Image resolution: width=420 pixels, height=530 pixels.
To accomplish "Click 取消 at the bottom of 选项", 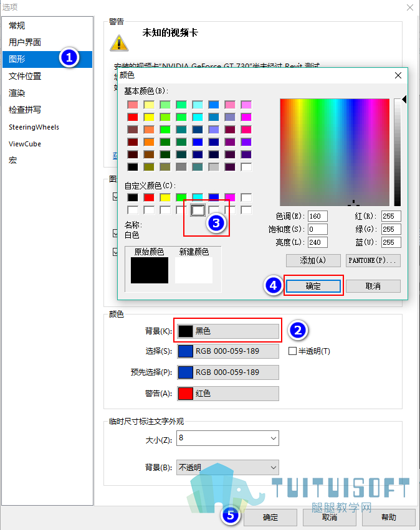I will pyautogui.click(x=330, y=517).
